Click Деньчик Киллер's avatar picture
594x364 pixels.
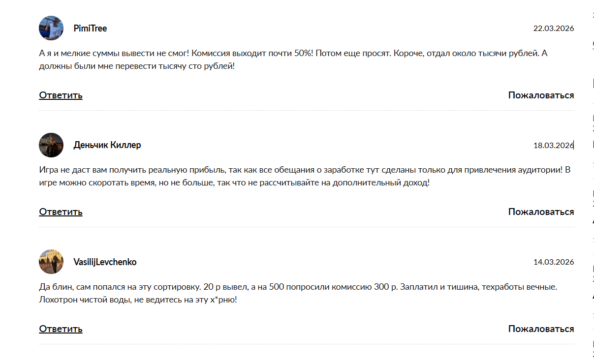(x=51, y=145)
